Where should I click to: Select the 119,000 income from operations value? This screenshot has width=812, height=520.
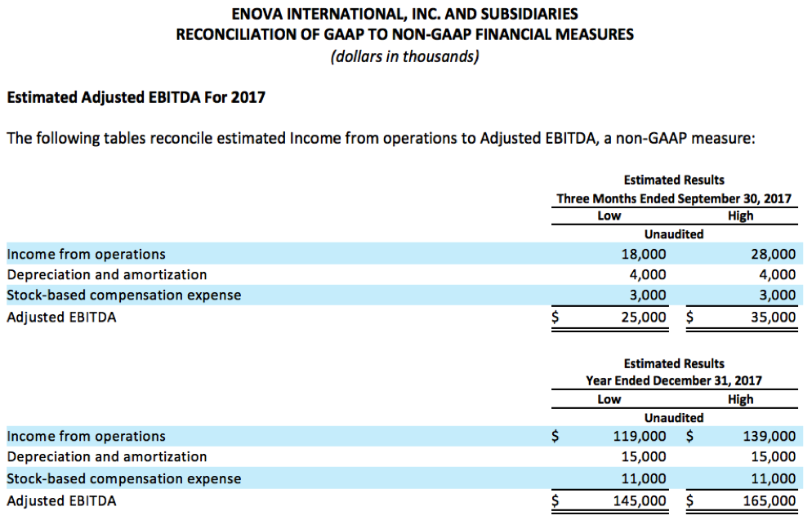pos(640,437)
